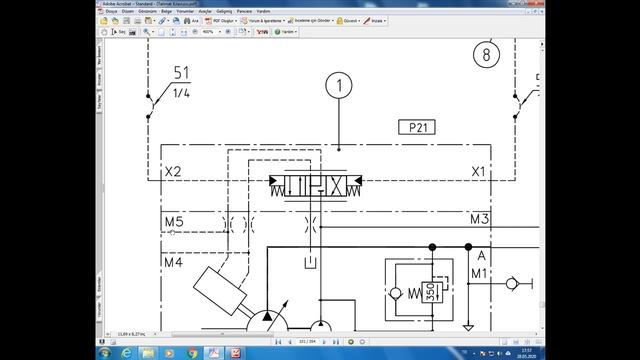This screenshot has height=360, width=640.
Task: Click the zoom percentage field
Action: [209, 32]
